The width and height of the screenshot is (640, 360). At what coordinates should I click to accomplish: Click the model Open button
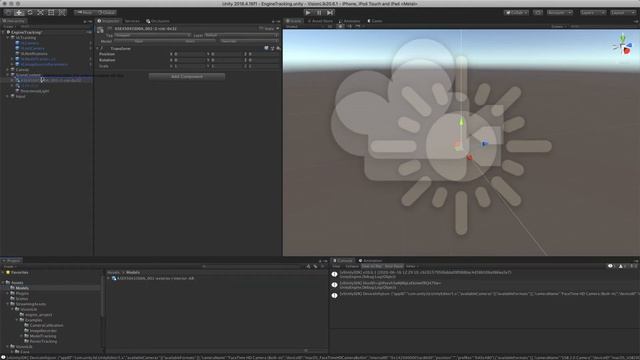pos(139,41)
